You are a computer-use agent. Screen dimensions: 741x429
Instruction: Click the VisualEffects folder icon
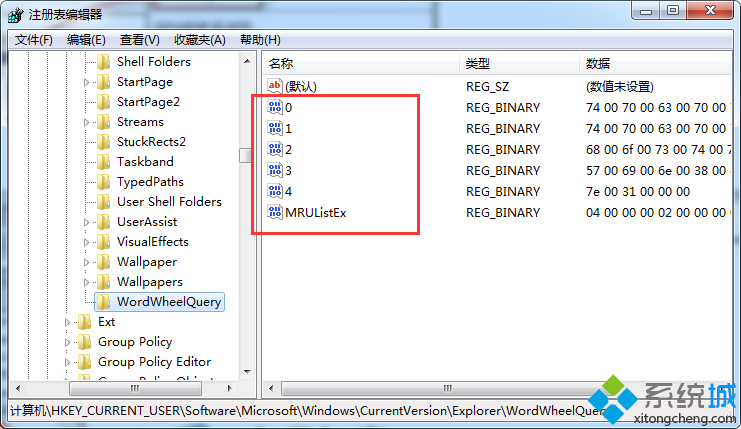pos(103,242)
